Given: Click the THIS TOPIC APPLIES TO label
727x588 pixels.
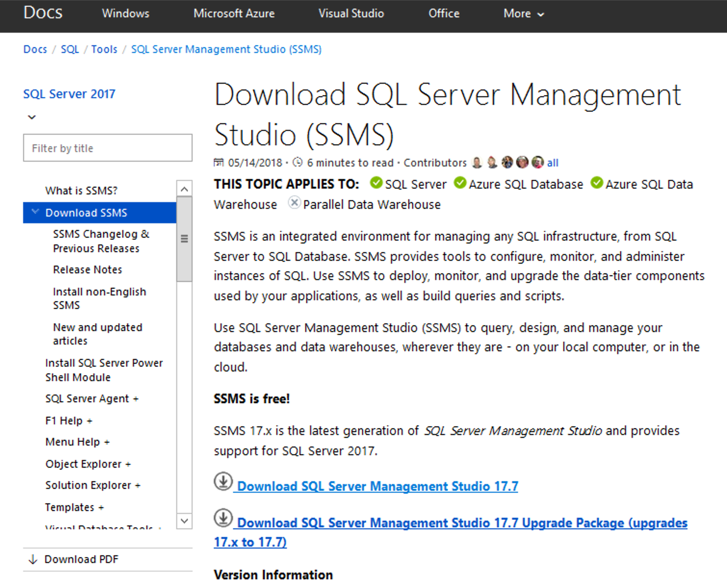Looking at the screenshot, I should click(x=286, y=184).
